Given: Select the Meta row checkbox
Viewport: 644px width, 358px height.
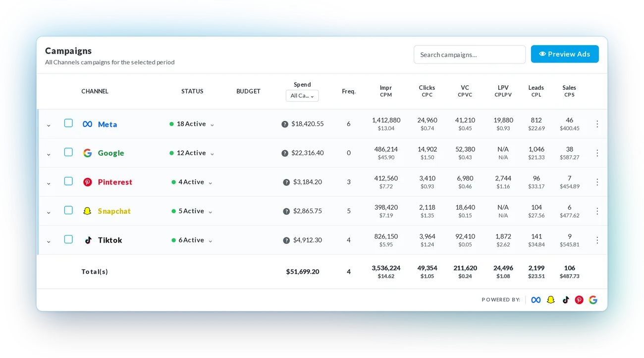Looking at the screenshot, I should point(68,123).
